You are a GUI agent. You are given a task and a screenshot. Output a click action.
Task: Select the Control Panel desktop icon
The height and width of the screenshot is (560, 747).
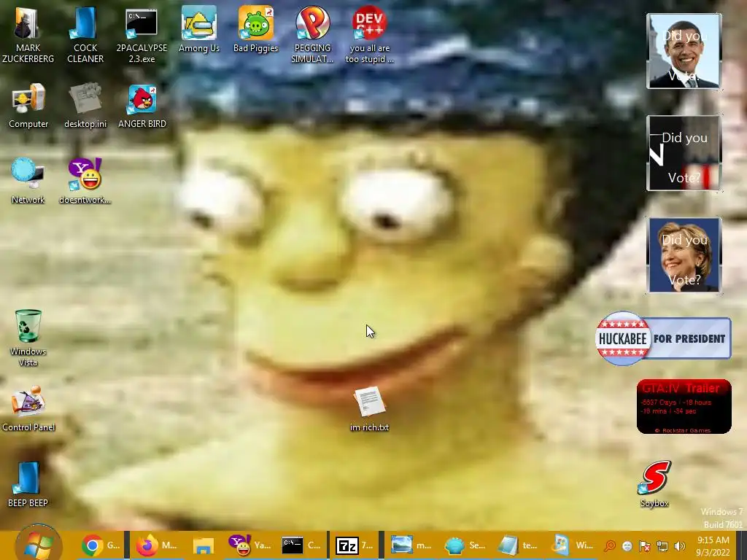(x=28, y=408)
